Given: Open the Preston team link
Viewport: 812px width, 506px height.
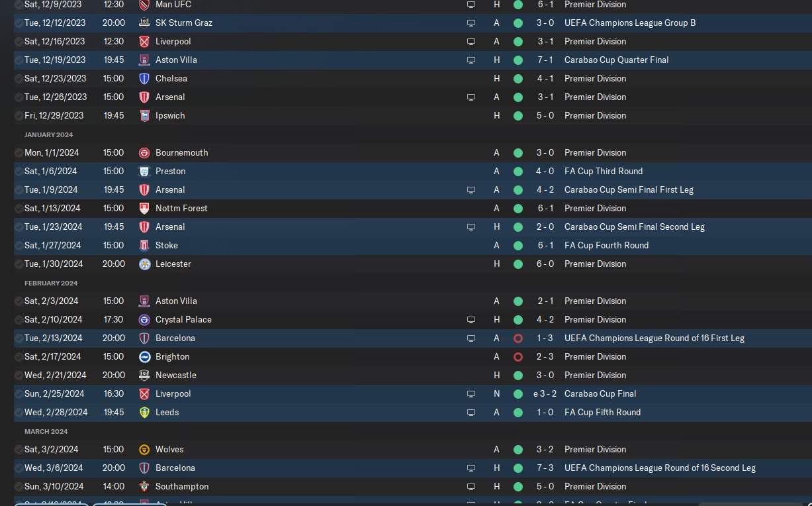Looking at the screenshot, I should [x=170, y=171].
